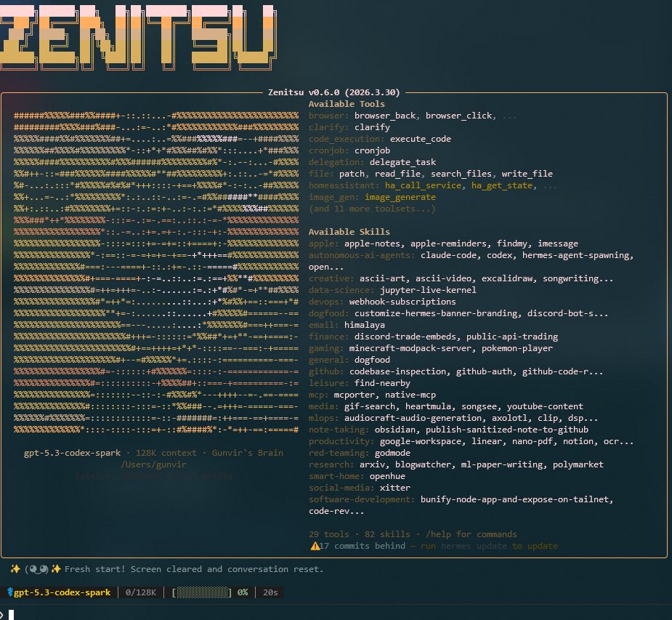Click the 'hermes-agent-spawning' skill
This screenshot has height=620, width=672.
tap(575, 254)
